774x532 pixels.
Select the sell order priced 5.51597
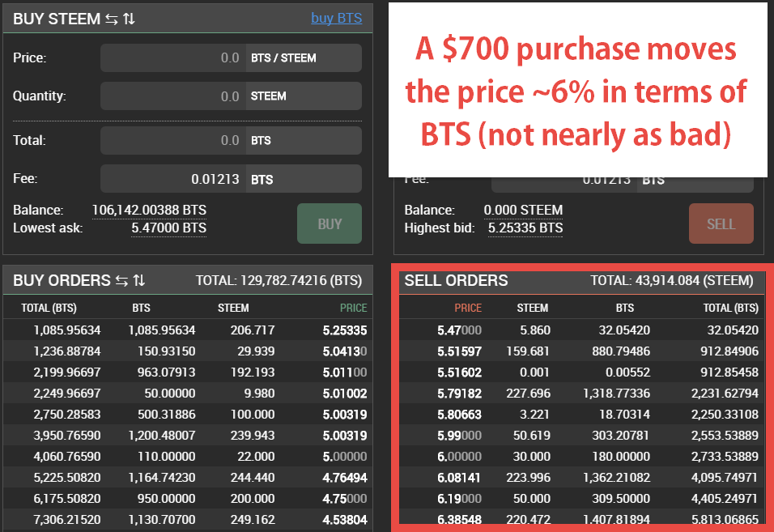[x=581, y=351]
